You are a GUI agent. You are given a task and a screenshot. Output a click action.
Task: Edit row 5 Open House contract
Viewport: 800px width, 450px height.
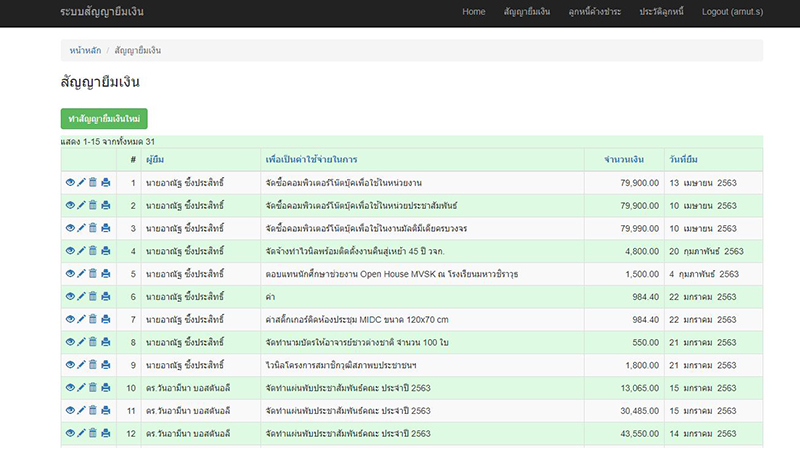[81, 273]
